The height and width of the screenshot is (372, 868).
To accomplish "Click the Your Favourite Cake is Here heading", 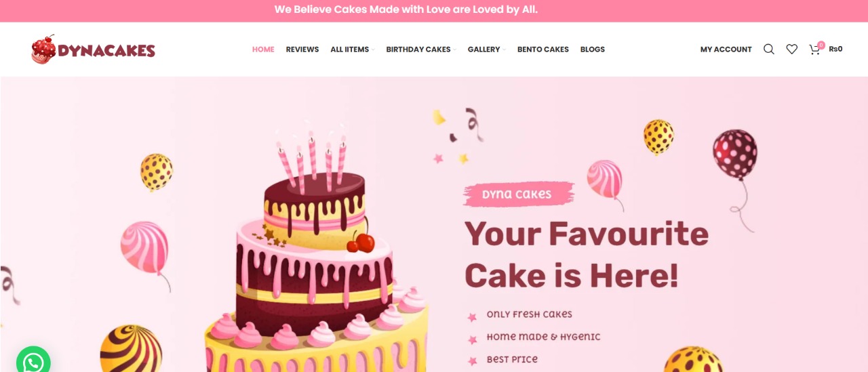I will pos(587,254).
